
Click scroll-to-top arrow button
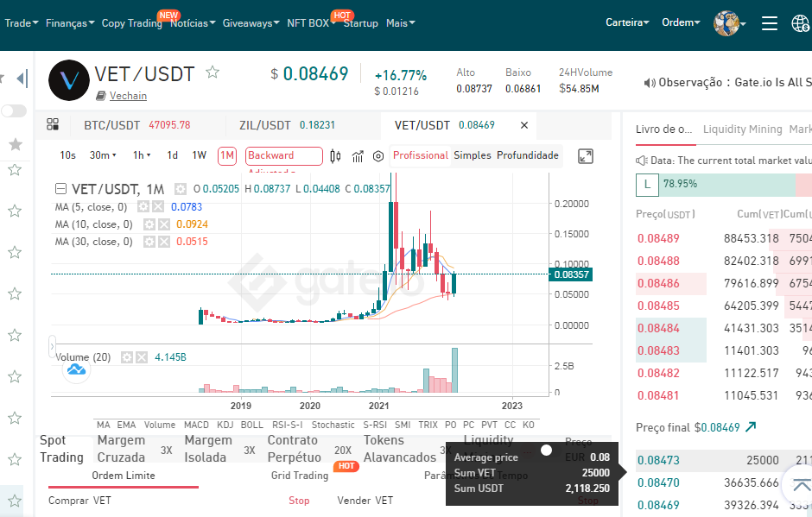pyautogui.click(x=800, y=485)
